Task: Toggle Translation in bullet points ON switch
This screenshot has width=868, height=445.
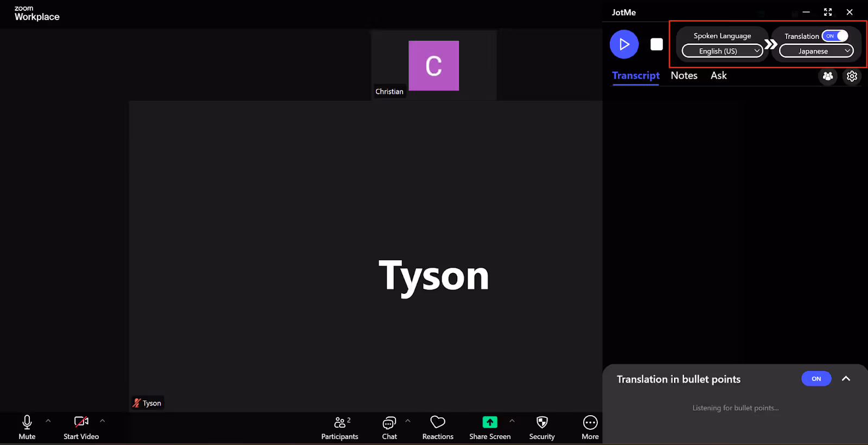Action: (816, 379)
